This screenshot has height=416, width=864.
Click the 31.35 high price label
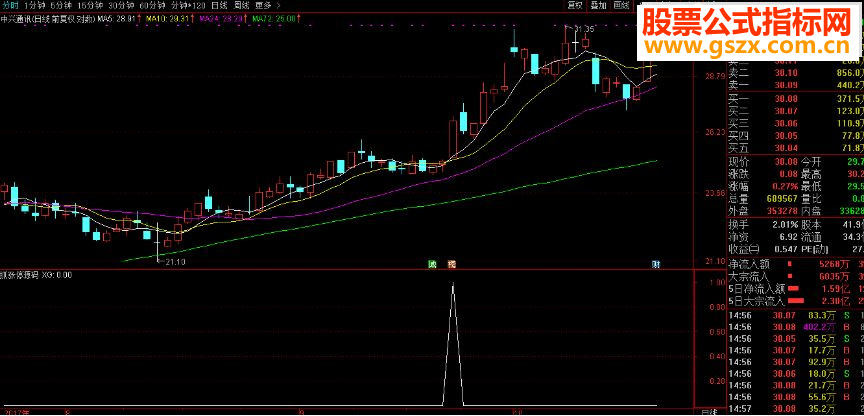pos(584,29)
